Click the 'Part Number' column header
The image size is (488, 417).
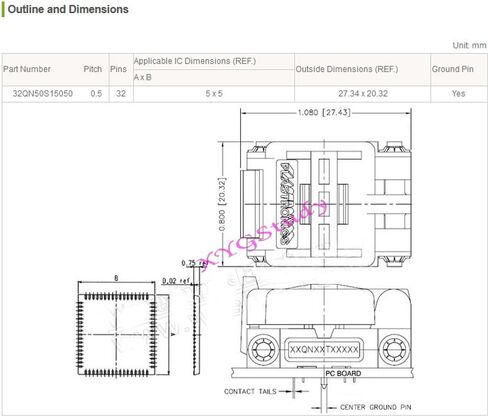click(27, 69)
